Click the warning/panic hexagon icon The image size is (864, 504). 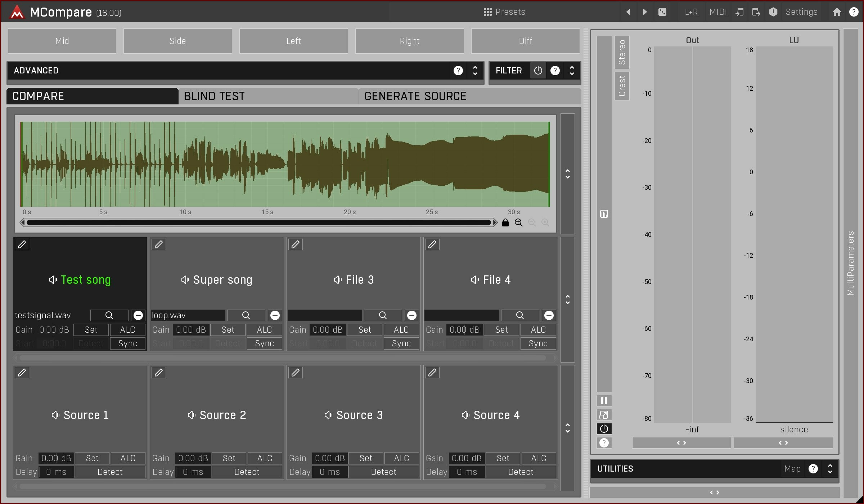(773, 12)
